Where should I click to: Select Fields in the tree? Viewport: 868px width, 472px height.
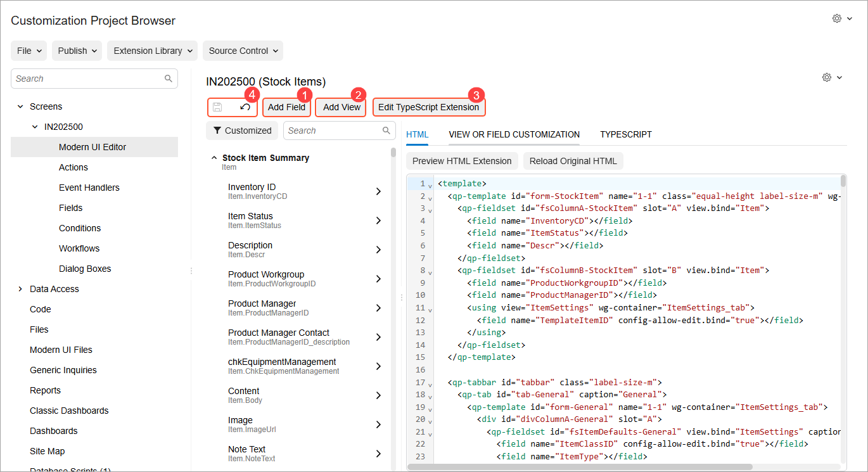coord(71,208)
